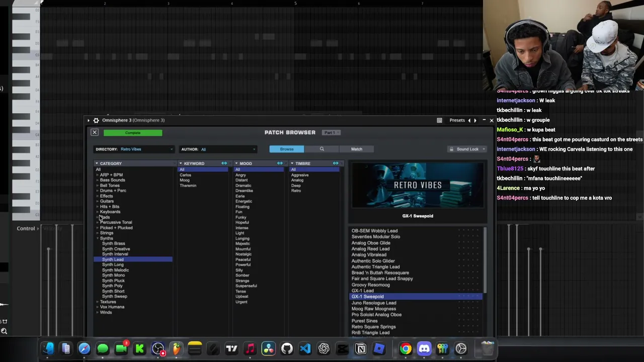Select Vox Humana category
The height and width of the screenshot is (362, 644).
coord(112,307)
